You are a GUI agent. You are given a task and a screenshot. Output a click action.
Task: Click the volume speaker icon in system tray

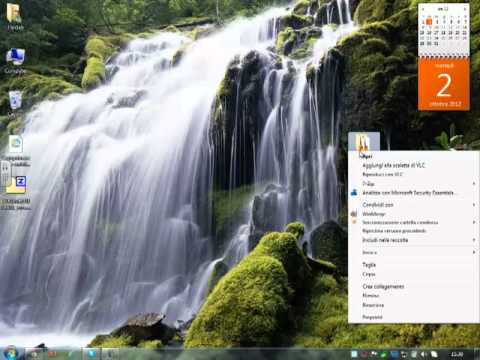(x=424, y=354)
